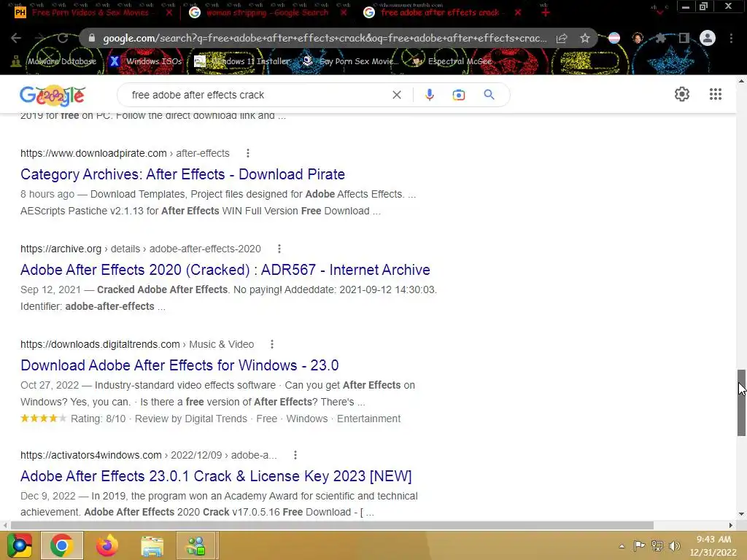Viewport: 747px width, 560px height.
Task: Click the round portrait extension icon
Action: tap(638, 38)
